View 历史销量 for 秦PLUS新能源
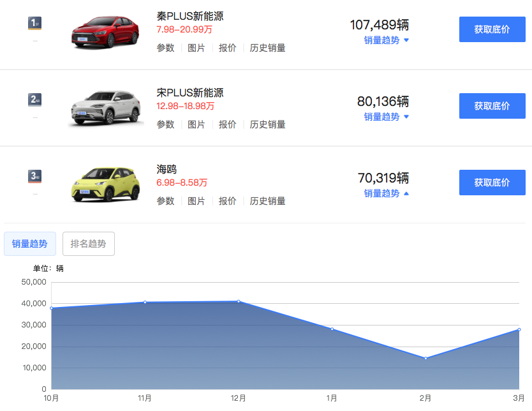 (267, 48)
